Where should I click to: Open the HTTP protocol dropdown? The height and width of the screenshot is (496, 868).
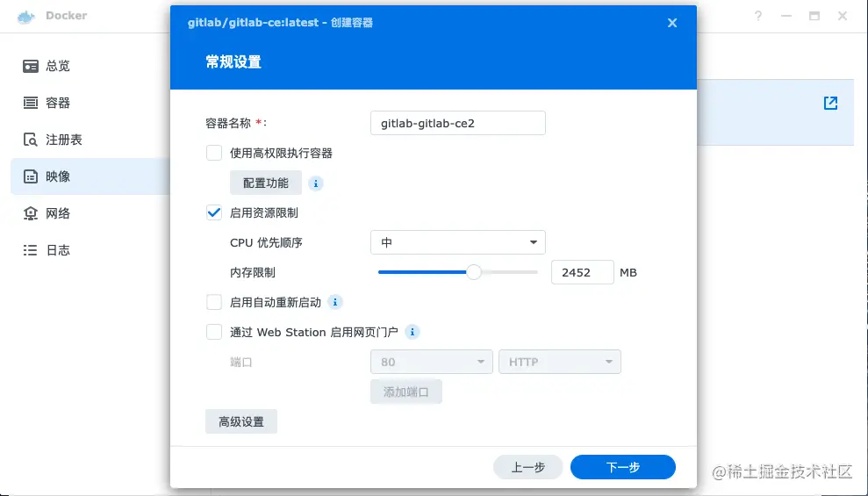point(560,362)
